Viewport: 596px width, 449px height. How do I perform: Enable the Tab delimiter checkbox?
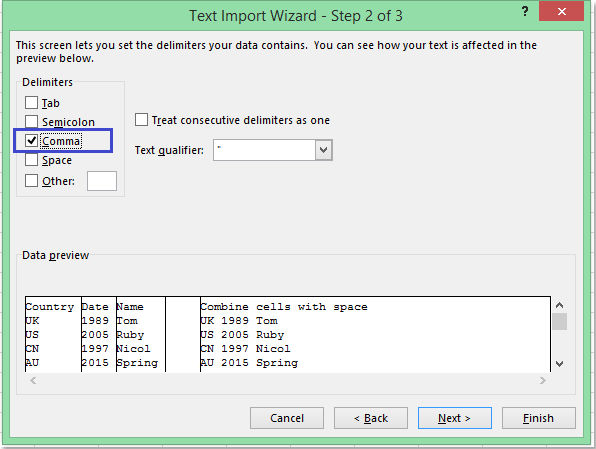32,103
